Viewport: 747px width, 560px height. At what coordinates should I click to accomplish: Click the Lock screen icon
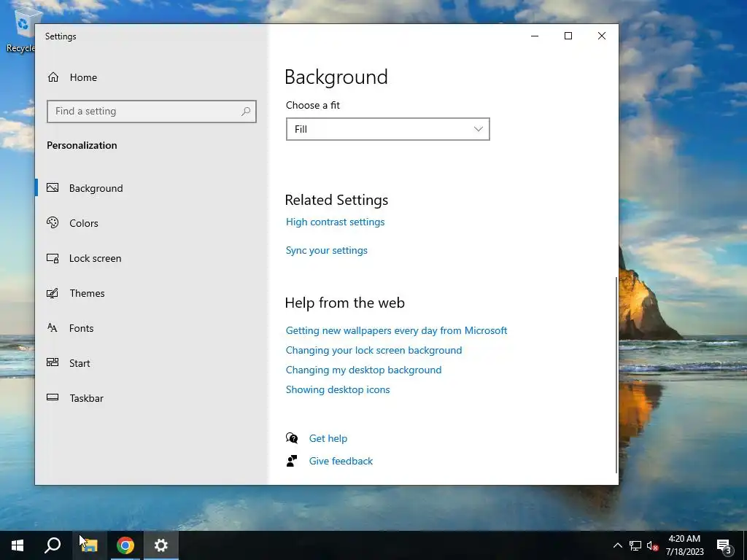[53, 258]
